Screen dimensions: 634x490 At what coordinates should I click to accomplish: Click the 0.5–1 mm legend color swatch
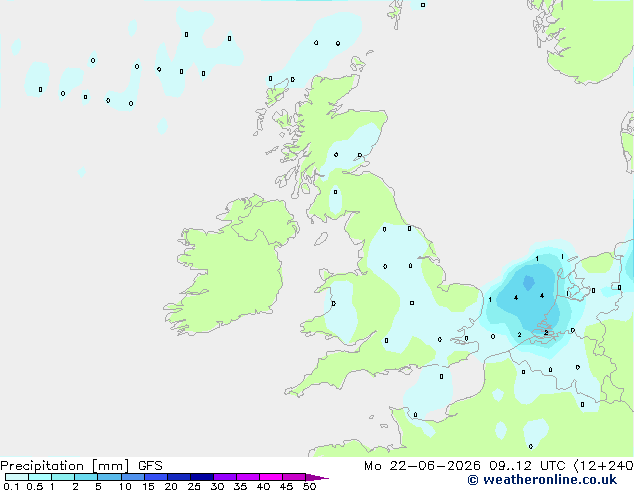click(x=40, y=477)
